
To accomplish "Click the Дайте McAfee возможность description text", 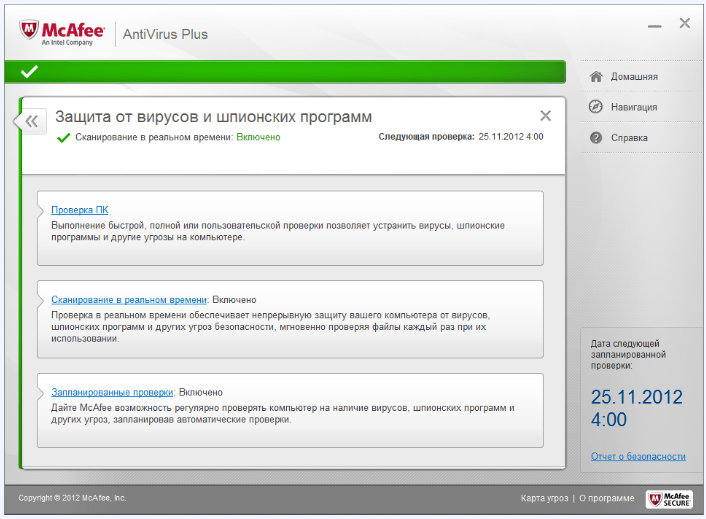I will (x=282, y=414).
